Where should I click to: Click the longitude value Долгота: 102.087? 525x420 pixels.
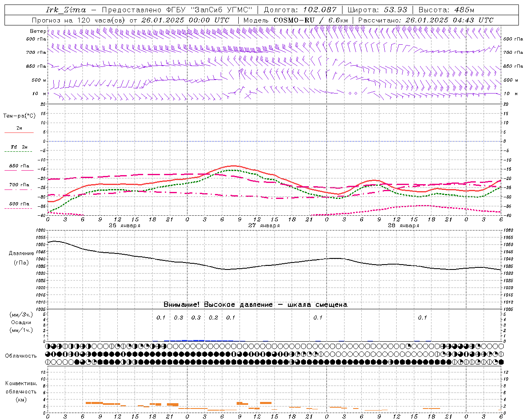300,10
